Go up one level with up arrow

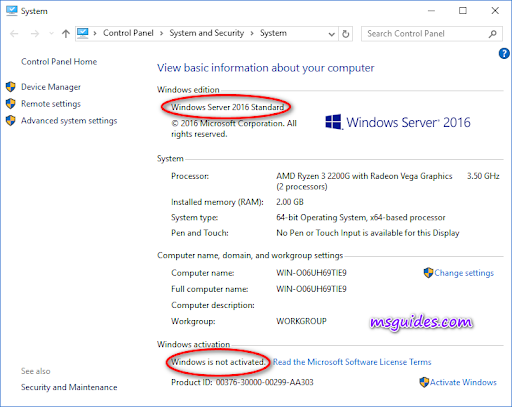coord(66,33)
